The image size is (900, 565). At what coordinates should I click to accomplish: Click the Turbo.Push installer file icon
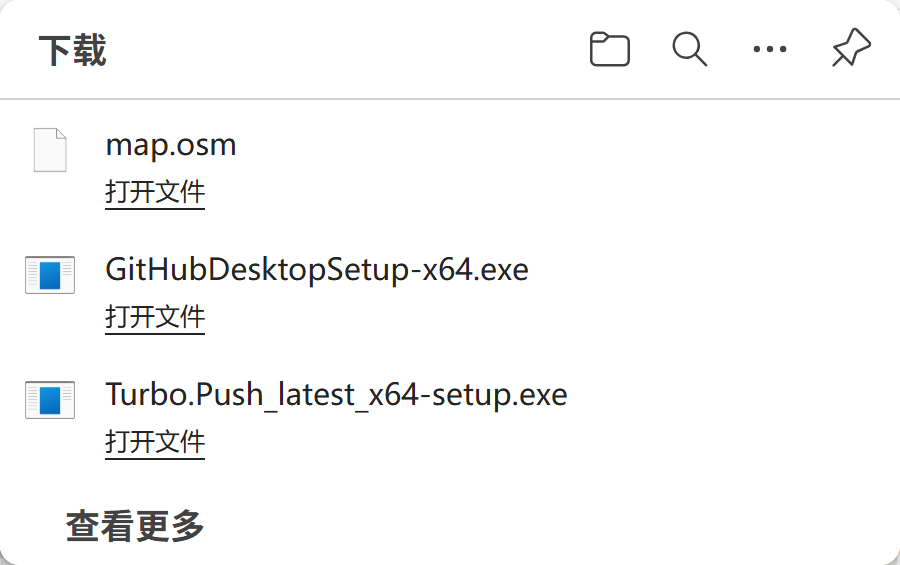point(50,400)
